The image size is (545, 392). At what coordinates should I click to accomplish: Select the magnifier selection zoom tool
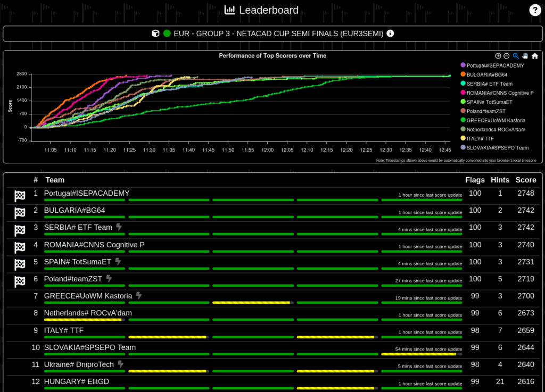click(x=515, y=56)
